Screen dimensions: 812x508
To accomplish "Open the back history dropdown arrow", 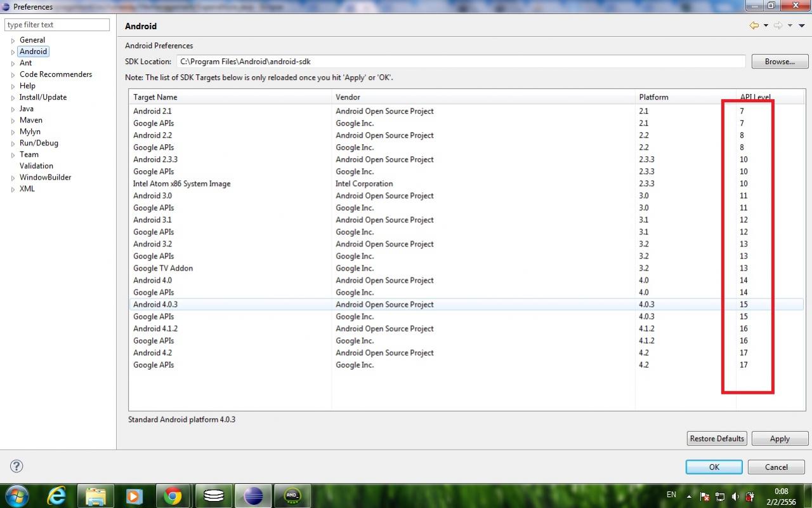I will pos(766,25).
